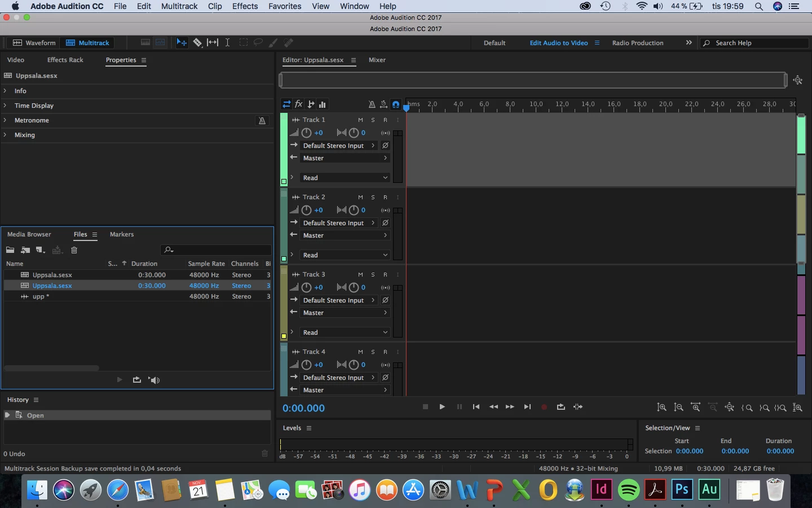Click the Rewind button

(493, 407)
